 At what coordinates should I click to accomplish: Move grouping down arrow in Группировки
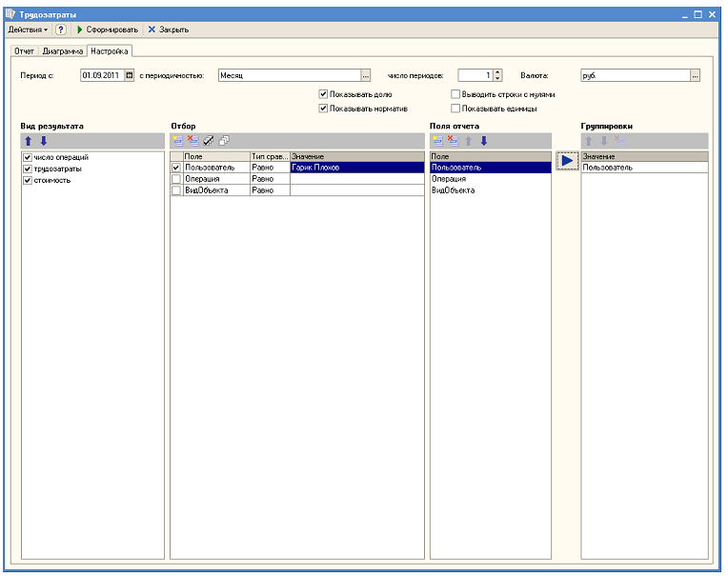point(604,141)
